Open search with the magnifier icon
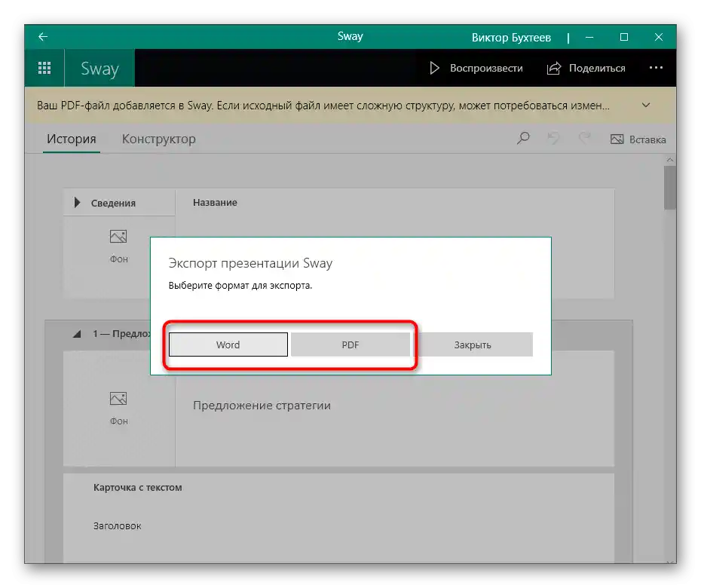 point(523,138)
